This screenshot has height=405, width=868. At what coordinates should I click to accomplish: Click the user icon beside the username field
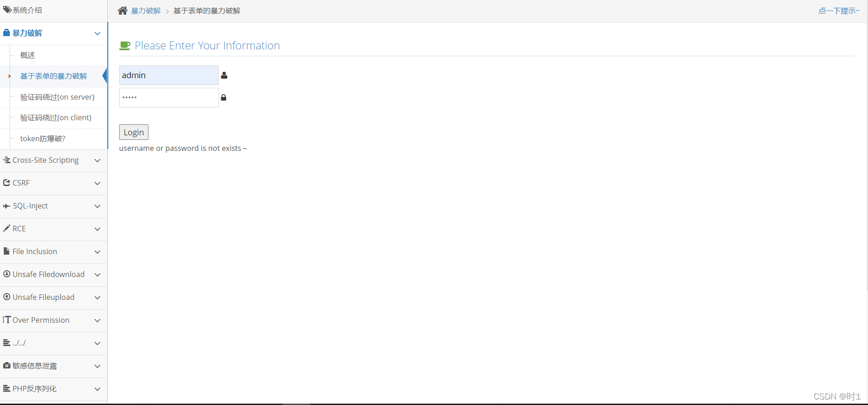tap(224, 75)
